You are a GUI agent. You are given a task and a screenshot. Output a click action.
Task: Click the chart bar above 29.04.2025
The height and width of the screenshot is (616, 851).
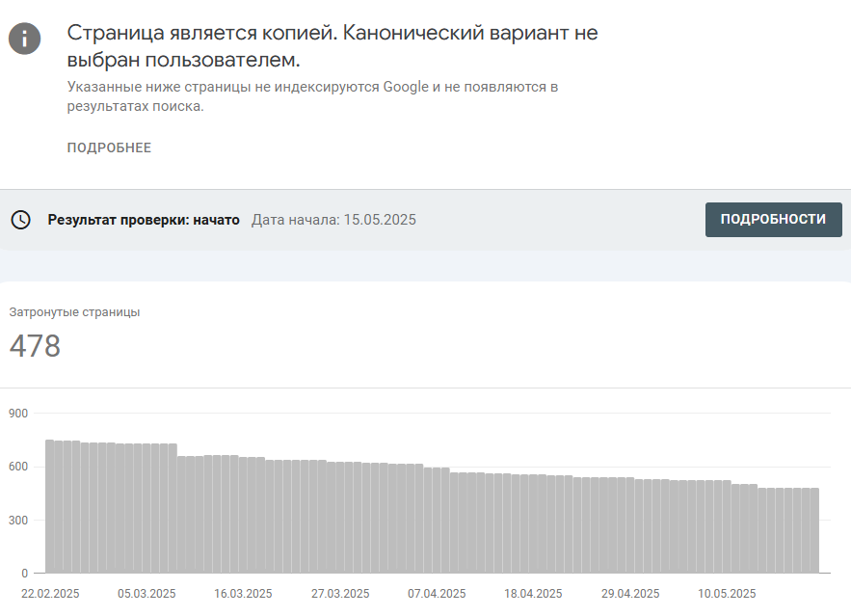(x=630, y=524)
